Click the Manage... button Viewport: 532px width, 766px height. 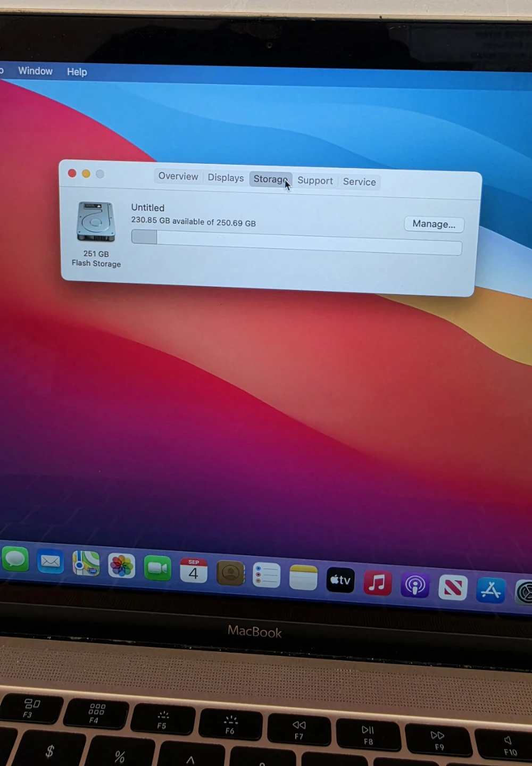[434, 224]
